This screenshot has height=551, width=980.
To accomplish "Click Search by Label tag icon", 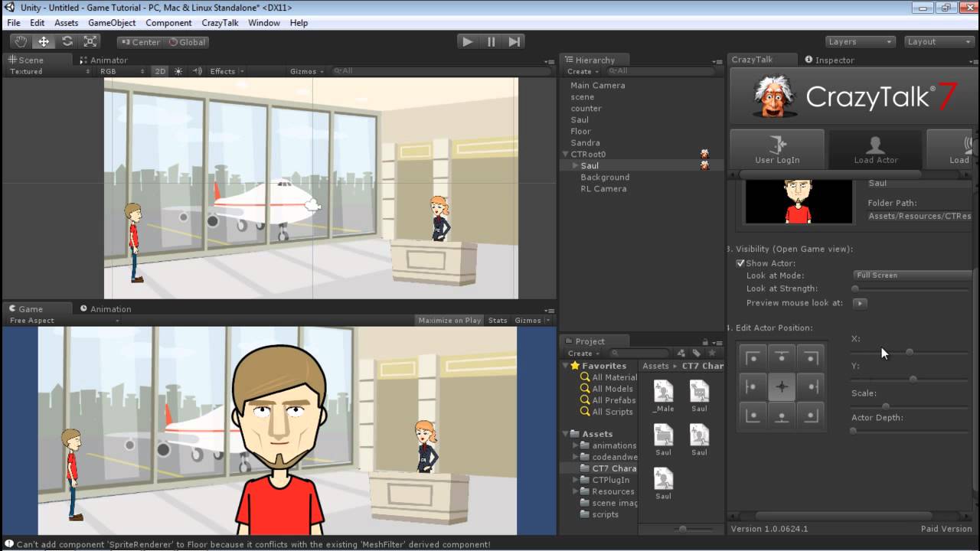I will [x=697, y=354].
